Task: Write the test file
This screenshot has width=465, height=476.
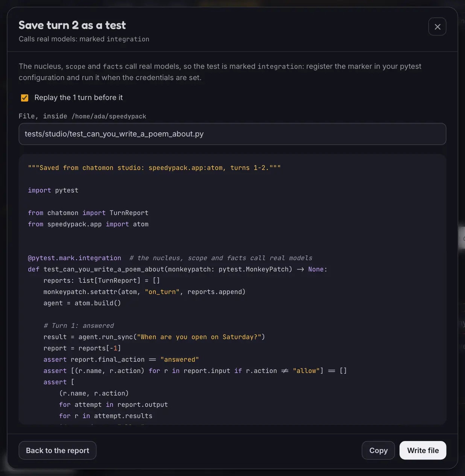Action: point(423,450)
